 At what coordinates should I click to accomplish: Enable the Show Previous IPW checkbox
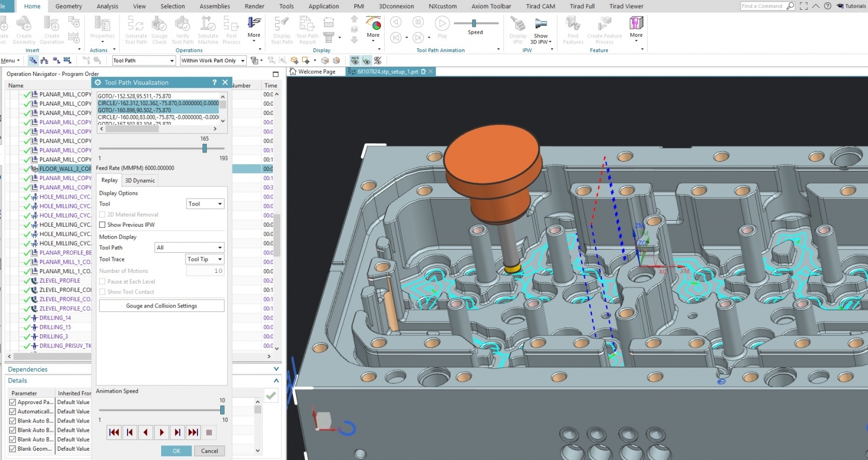[x=103, y=225]
